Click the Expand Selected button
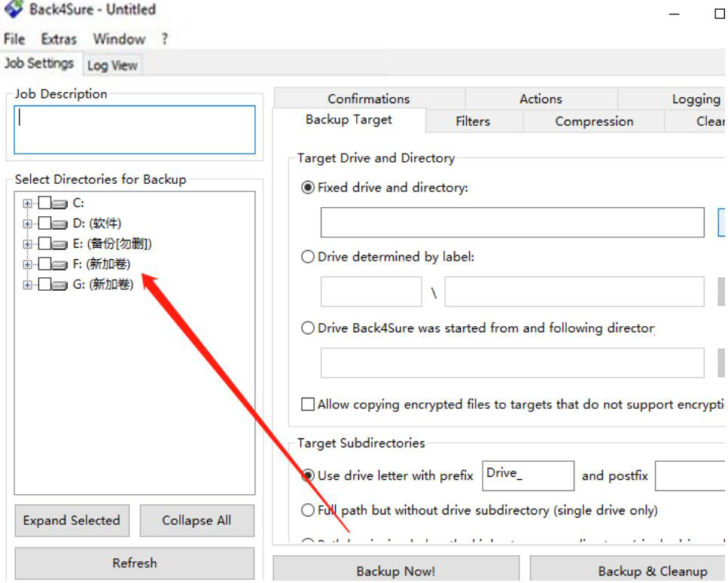This screenshot has height=583, width=728. pyautogui.click(x=72, y=520)
